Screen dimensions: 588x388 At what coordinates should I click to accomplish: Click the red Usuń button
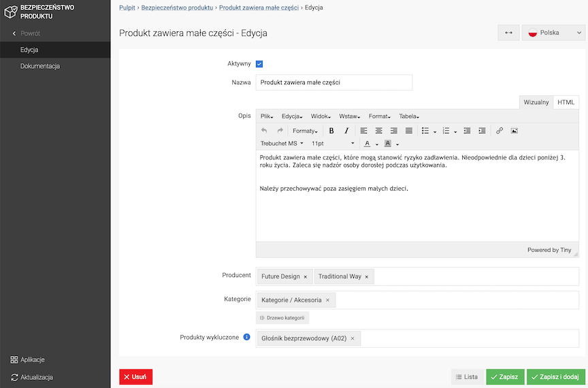[135, 376]
